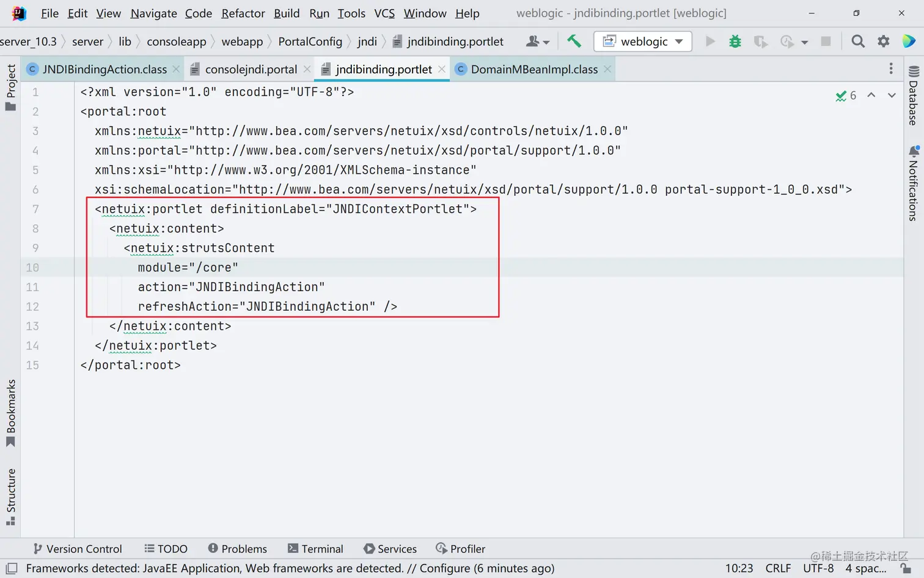This screenshot has height=578, width=924.
Task: Toggle read-only lock icon in status bar
Action: pos(906,568)
